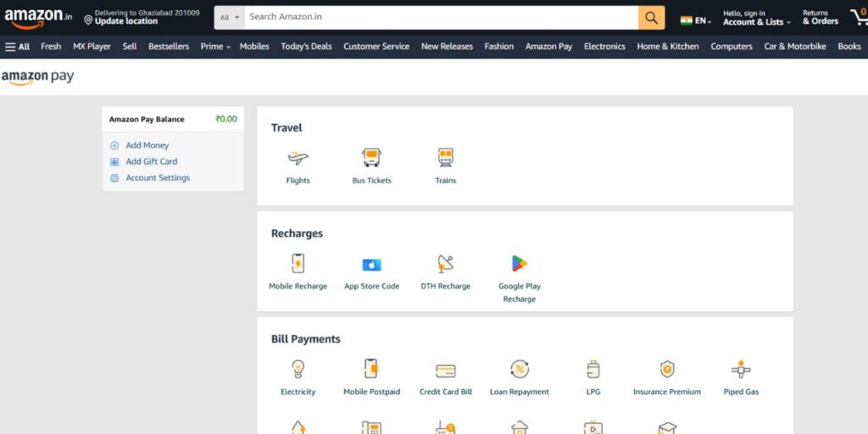Open Computers in the navigation bar

pyautogui.click(x=732, y=47)
